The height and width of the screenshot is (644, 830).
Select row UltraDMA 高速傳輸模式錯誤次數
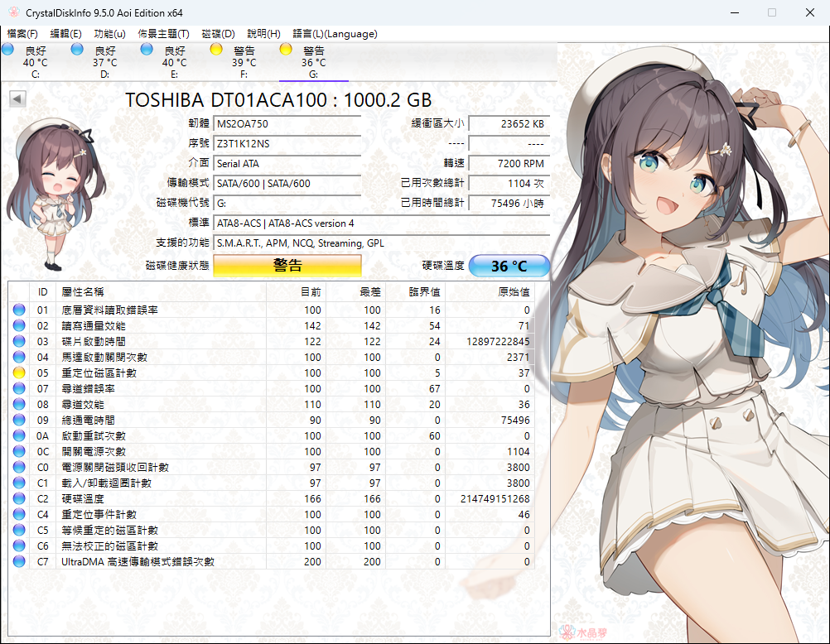point(271,561)
